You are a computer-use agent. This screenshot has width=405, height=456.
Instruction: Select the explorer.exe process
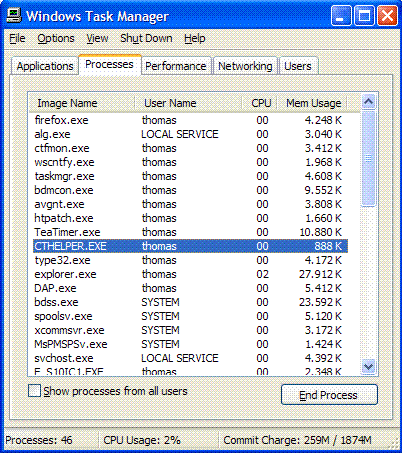click(190, 274)
